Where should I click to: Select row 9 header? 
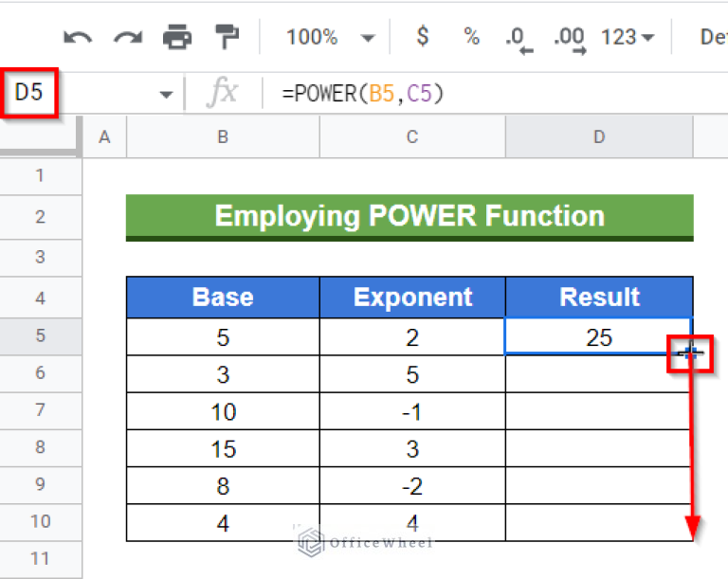[x=41, y=484]
